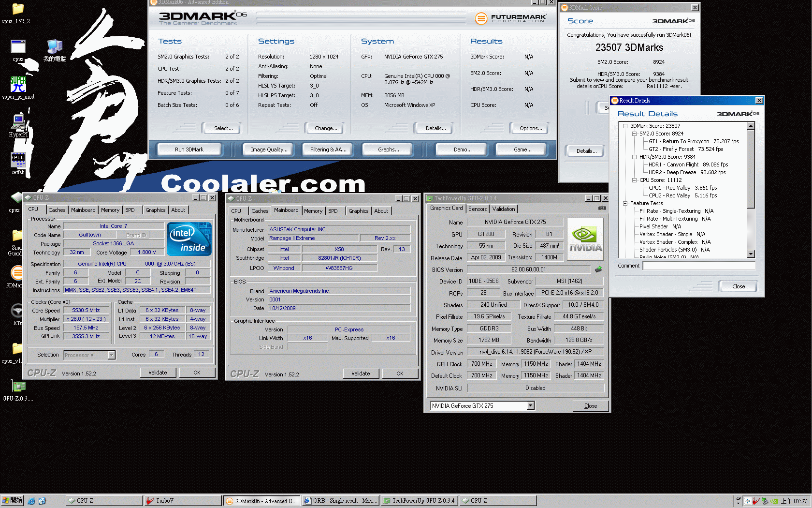Open the cpuz_v1 folder on desktop
The height and width of the screenshot is (508, 812).
pyautogui.click(x=12, y=352)
